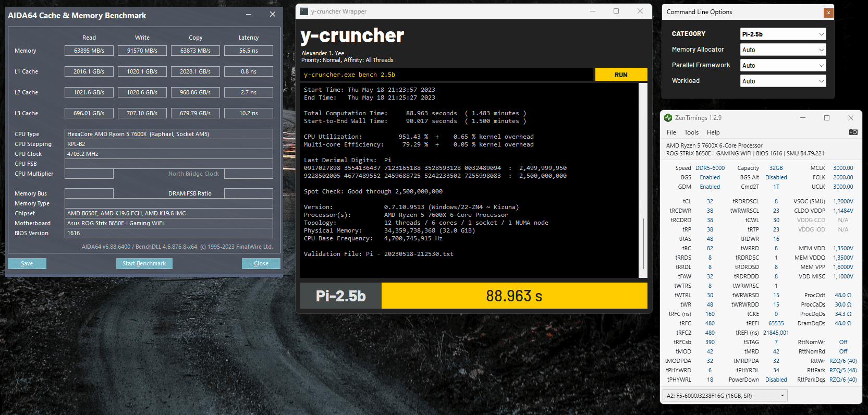
Task: Click the Motherboard field Asus ROG Strix B650E-I
Action: point(169,223)
